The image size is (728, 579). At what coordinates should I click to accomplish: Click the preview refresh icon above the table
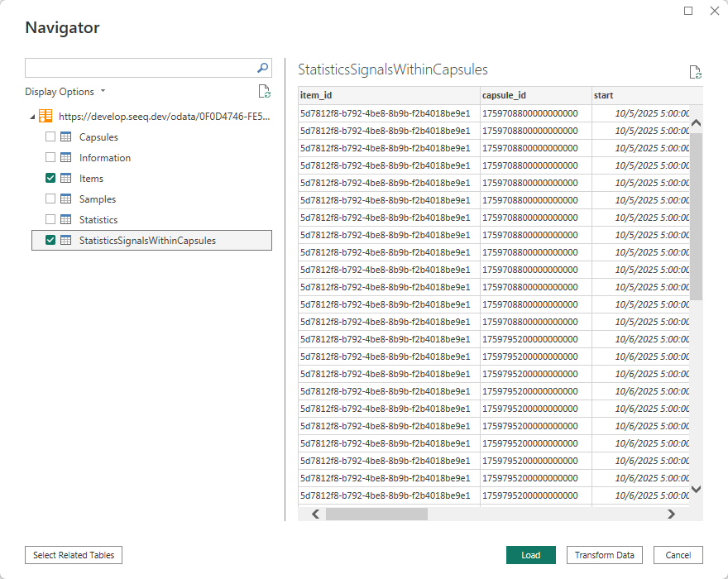695,72
